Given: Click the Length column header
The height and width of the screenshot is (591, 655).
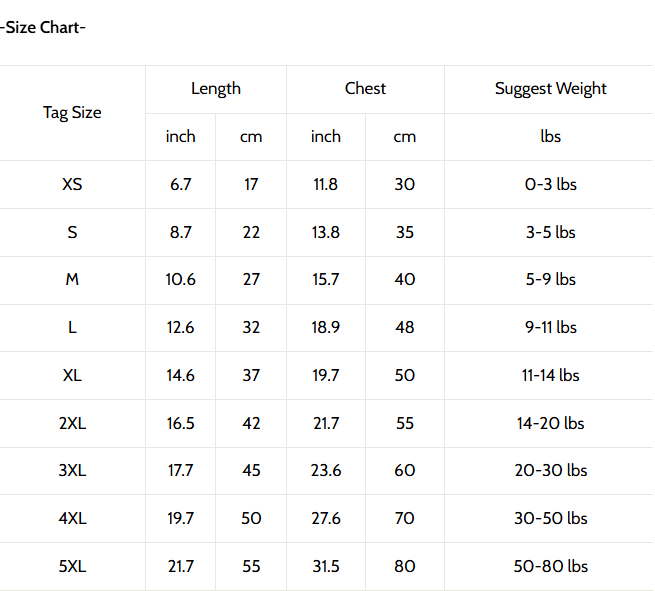Looking at the screenshot, I should (216, 89).
